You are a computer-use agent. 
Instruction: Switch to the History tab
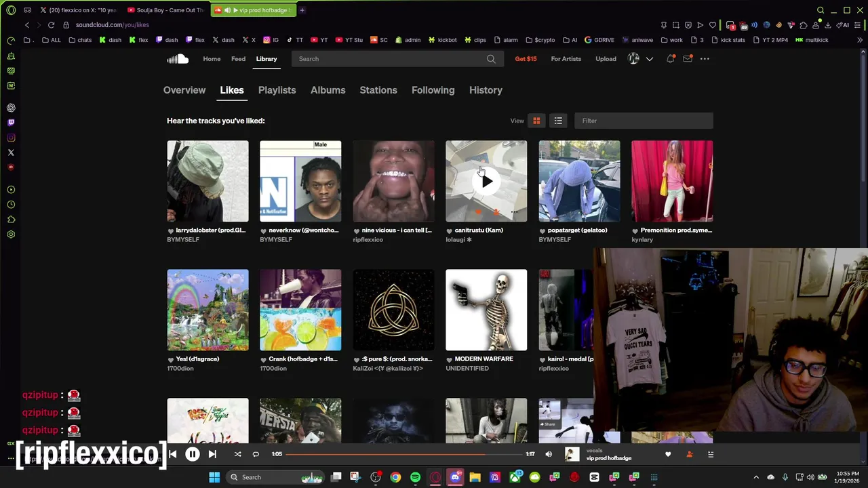[x=486, y=90]
